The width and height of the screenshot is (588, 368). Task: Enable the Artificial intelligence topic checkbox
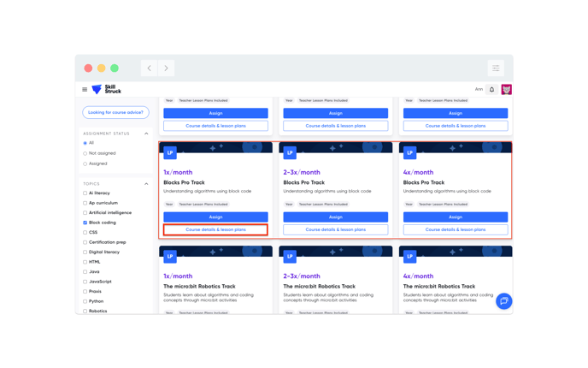point(85,213)
